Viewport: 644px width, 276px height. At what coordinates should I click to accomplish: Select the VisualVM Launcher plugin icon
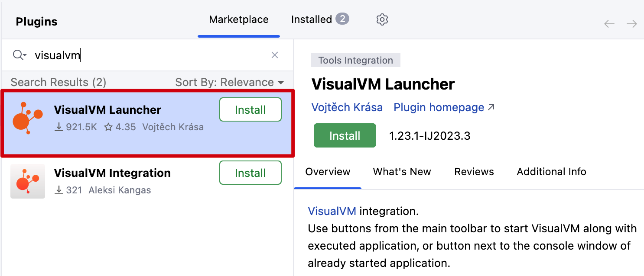point(28,118)
